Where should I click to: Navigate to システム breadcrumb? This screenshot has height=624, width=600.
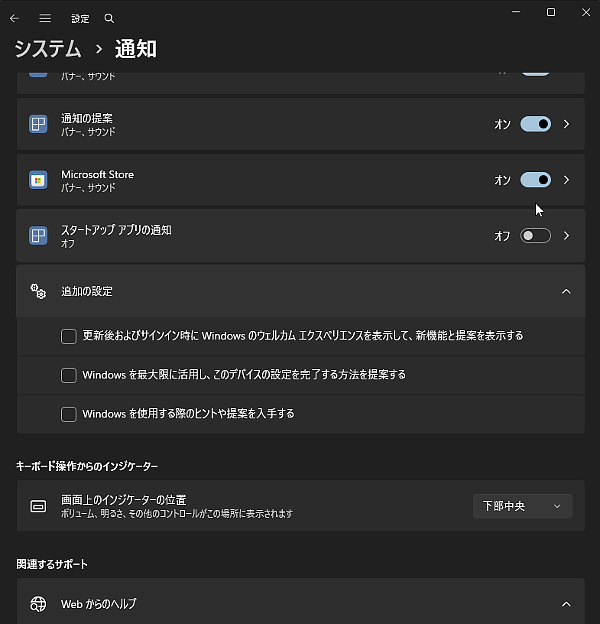[x=48, y=49]
